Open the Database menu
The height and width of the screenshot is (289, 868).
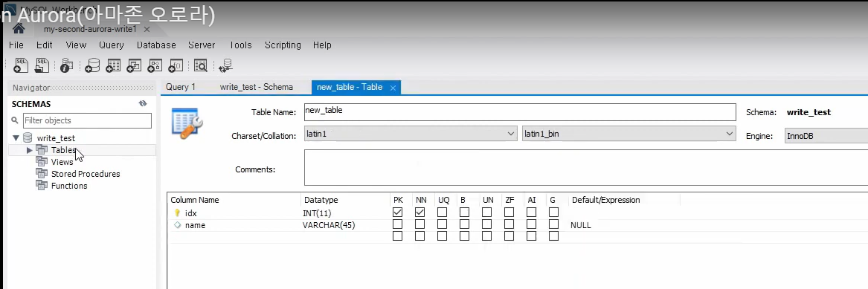coord(156,45)
